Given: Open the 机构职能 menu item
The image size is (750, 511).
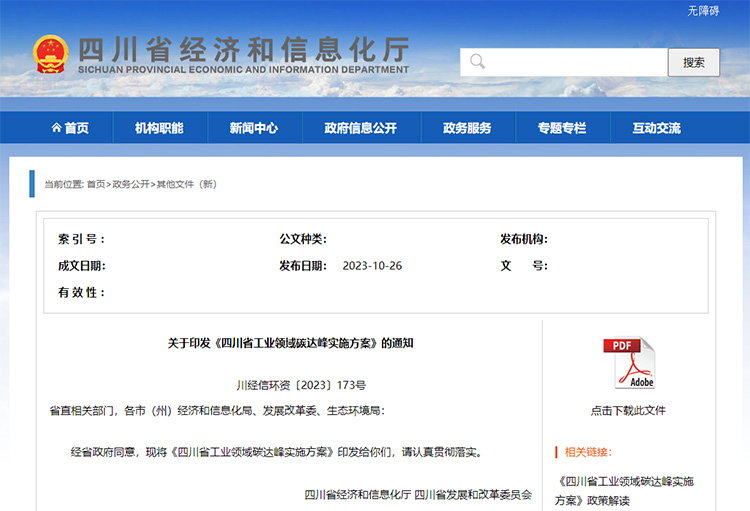Looking at the screenshot, I should (159, 128).
